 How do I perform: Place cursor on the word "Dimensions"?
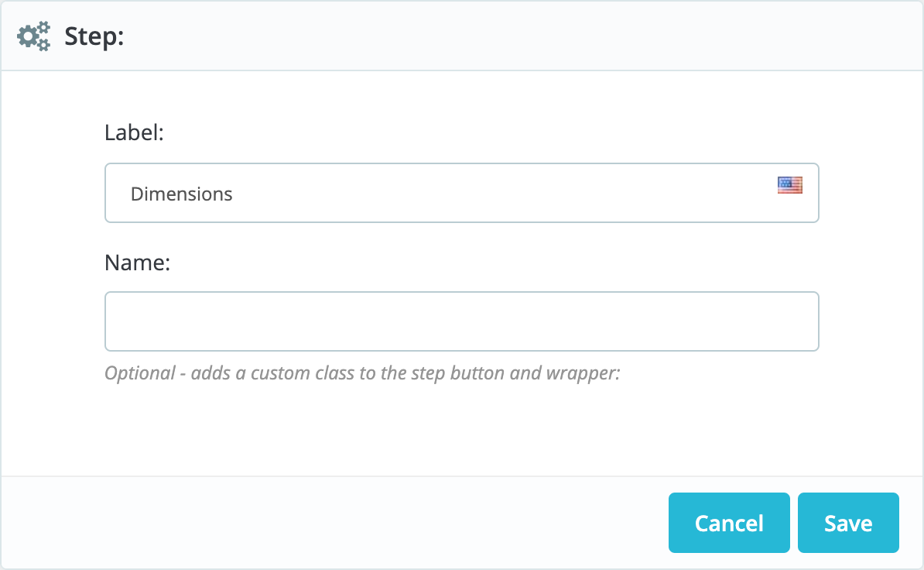point(182,194)
